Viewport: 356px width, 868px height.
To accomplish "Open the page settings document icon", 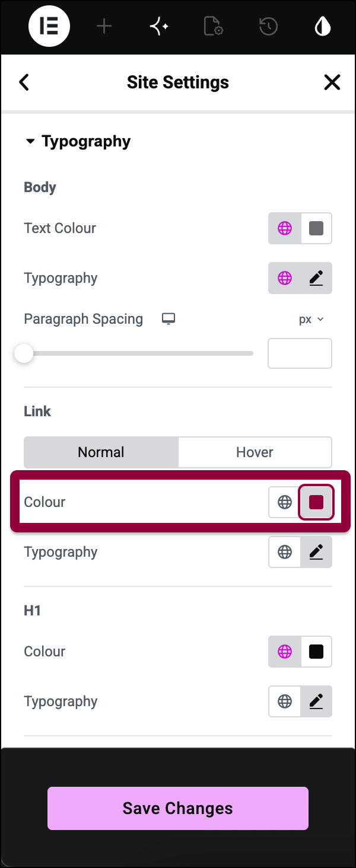I will (213, 27).
